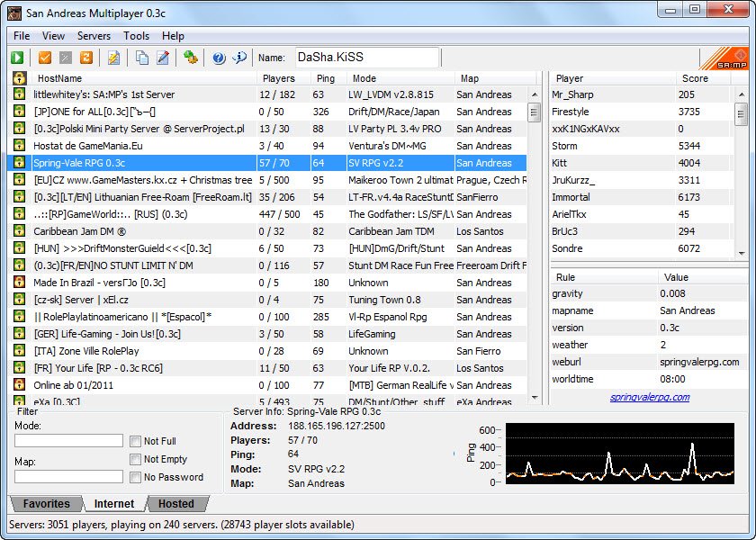Click the lock icon beside Hostat de GameMania.Eu
Viewport: 756px width, 540px height.
click(x=19, y=145)
